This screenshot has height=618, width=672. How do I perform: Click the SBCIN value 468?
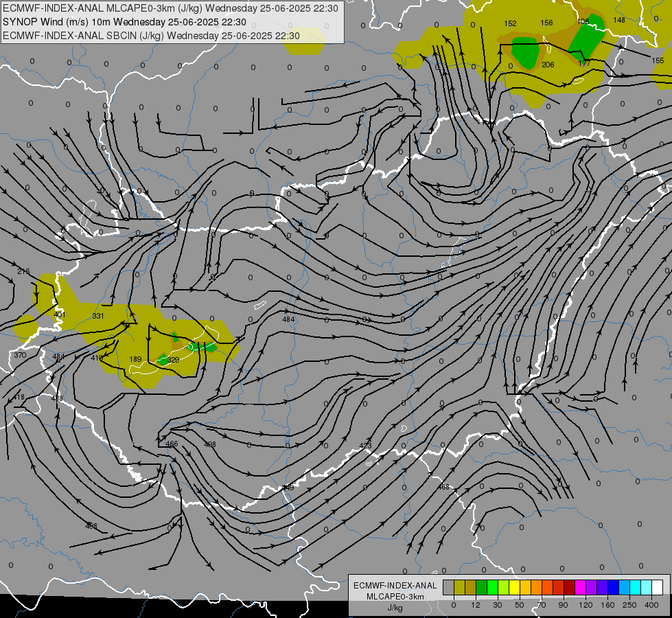[443, 488]
